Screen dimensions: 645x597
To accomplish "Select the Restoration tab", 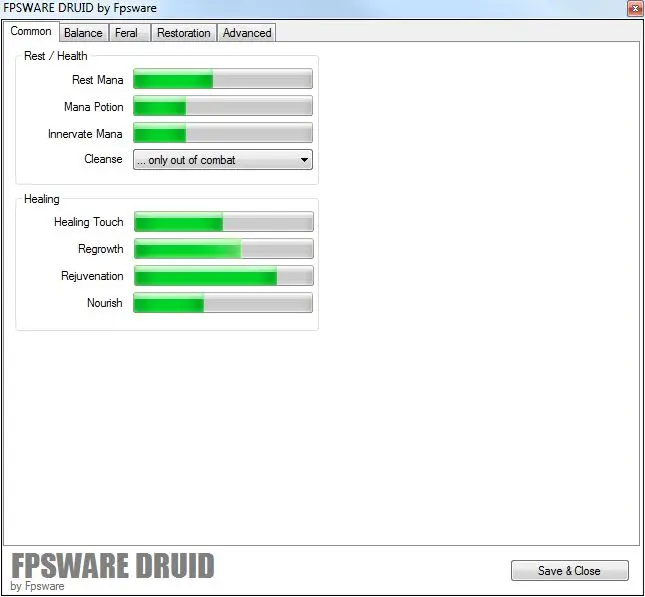I will pos(184,33).
